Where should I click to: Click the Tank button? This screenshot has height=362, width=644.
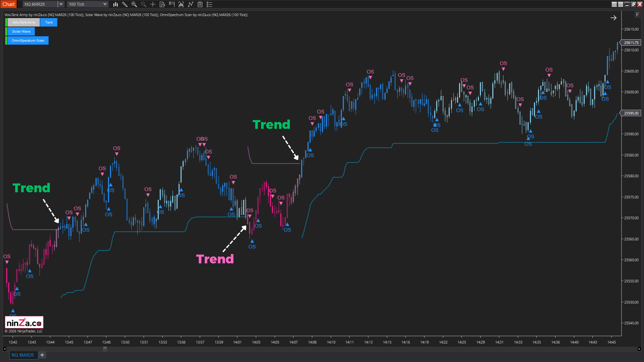[x=49, y=22]
